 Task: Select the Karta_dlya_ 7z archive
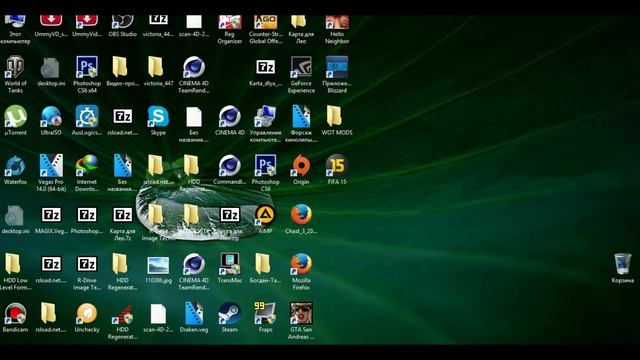point(265,67)
